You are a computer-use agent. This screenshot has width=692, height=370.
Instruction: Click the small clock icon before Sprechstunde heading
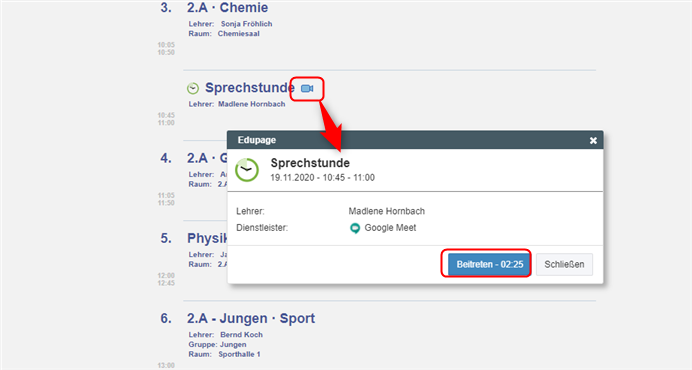click(193, 88)
